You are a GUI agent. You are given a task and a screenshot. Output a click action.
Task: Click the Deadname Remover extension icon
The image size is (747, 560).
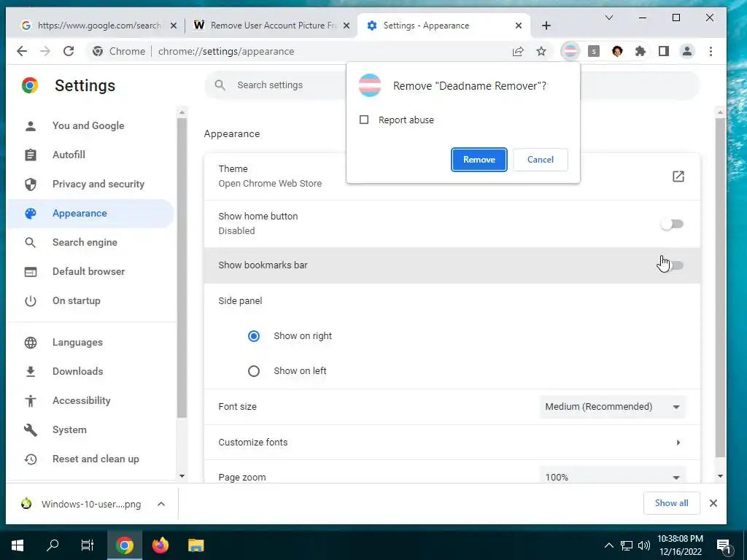tap(570, 51)
